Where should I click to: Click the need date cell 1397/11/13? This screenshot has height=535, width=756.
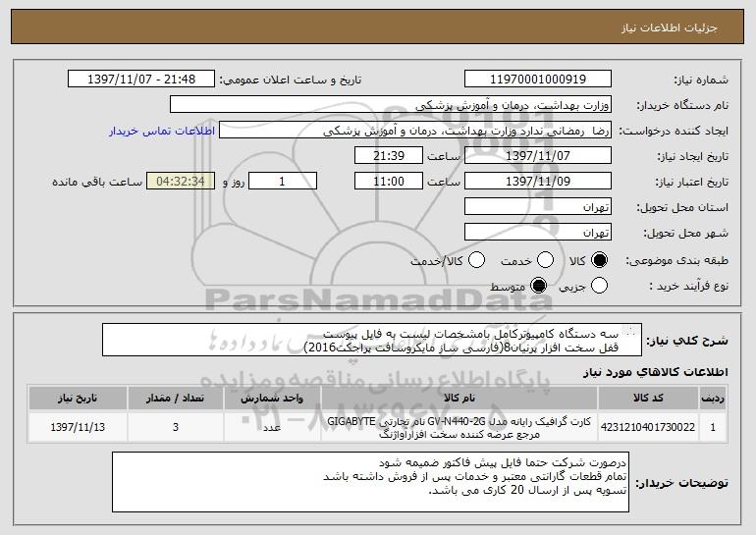78,427
